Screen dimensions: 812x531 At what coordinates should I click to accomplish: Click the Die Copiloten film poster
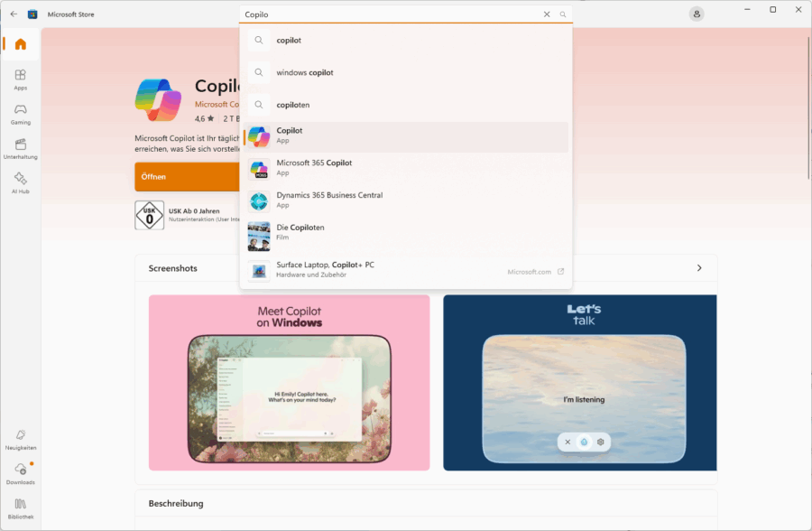pos(259,237)
